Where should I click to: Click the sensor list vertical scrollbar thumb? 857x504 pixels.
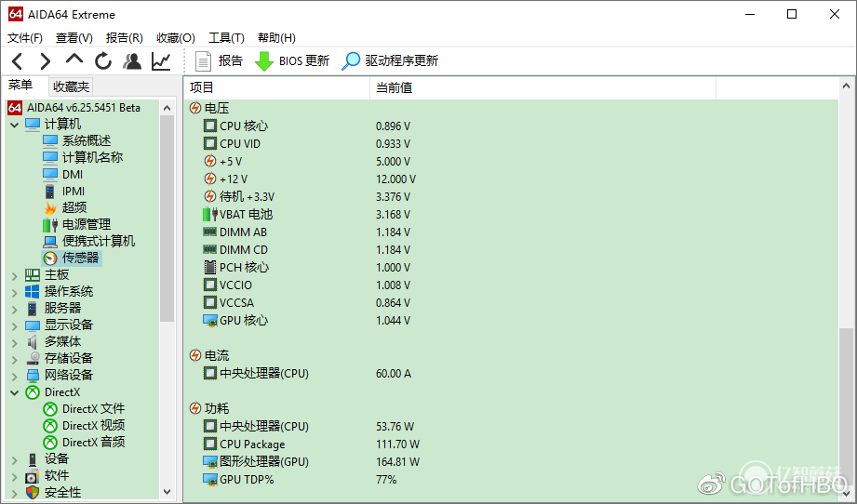pos(846,405)
